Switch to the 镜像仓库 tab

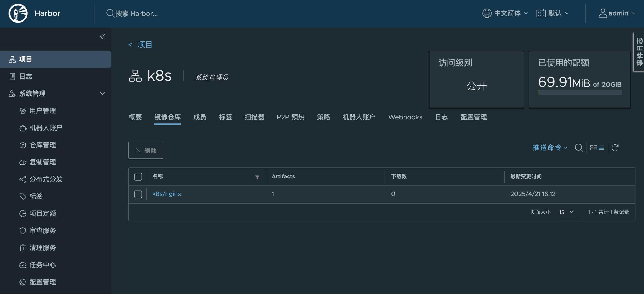167,117
